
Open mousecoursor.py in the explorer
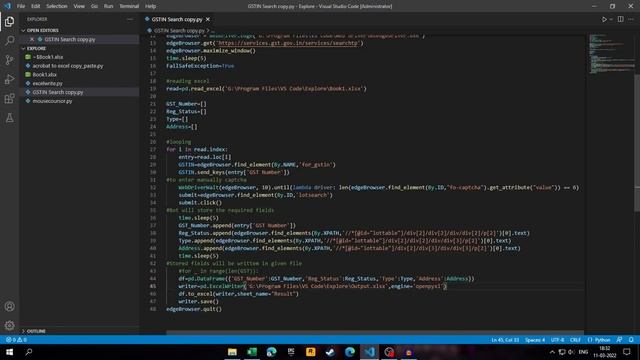coord(52,101)
